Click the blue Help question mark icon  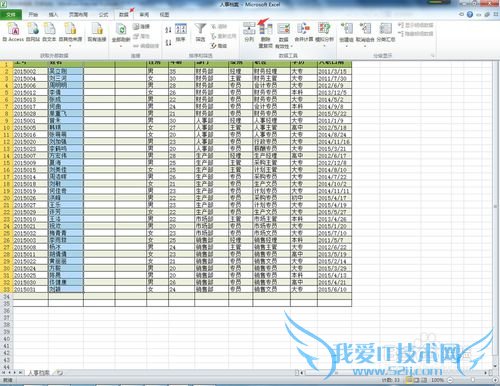(470, 14)
